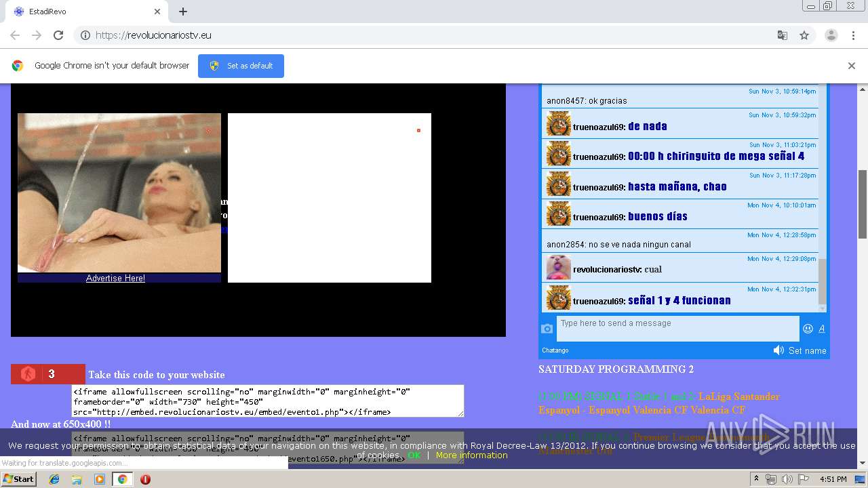Viewport: 868px width, 488px height.
Task: Select the EstadiRevo tab
Action: [x=87, y=12]
